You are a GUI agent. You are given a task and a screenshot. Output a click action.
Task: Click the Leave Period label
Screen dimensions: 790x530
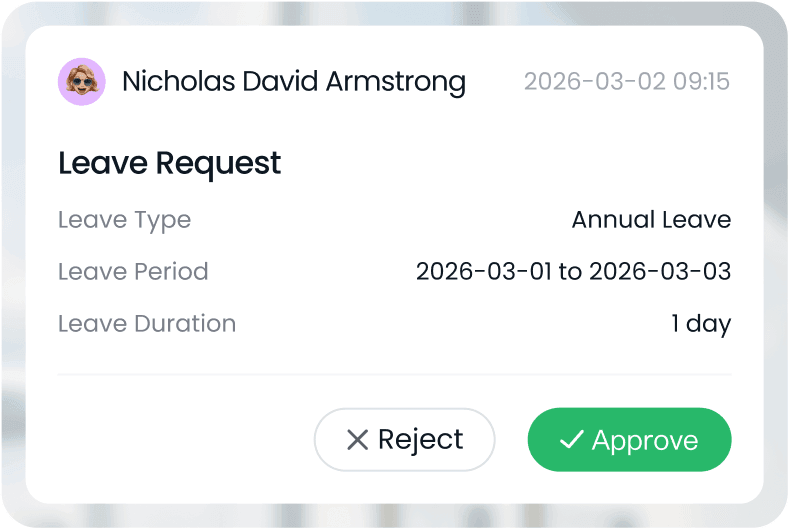(x=133, y=272)
